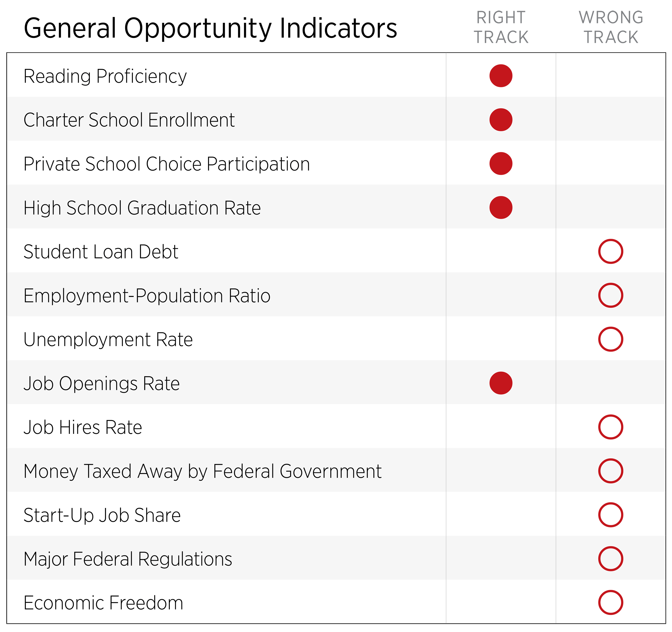Click the General Opportunity Indicators title
Viewport: 672px width, 632px height.
210,28
